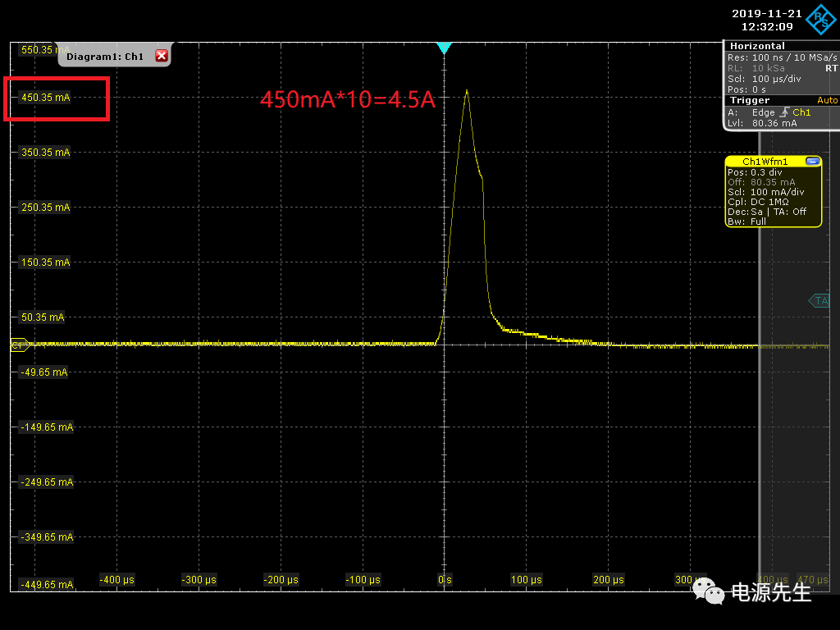Click the vertical scale 100 mA/div value
The width and height of the screenshot is (840, 630).
(x=777, y=192)
